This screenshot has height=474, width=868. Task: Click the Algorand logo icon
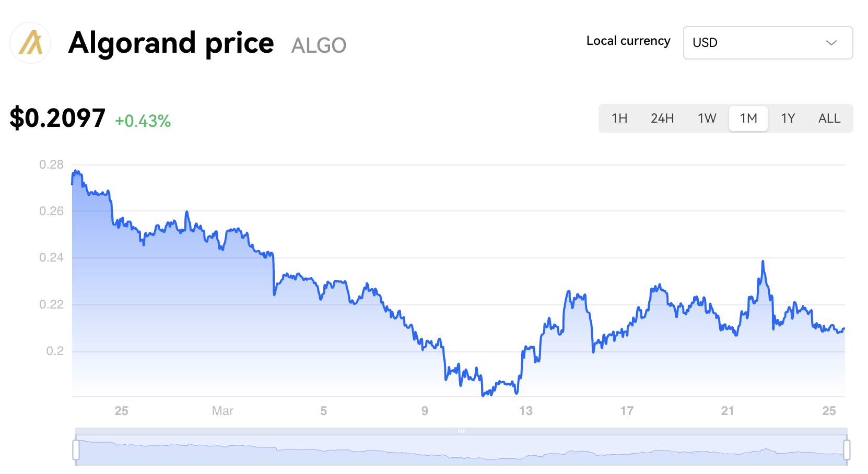pos(30,43)
